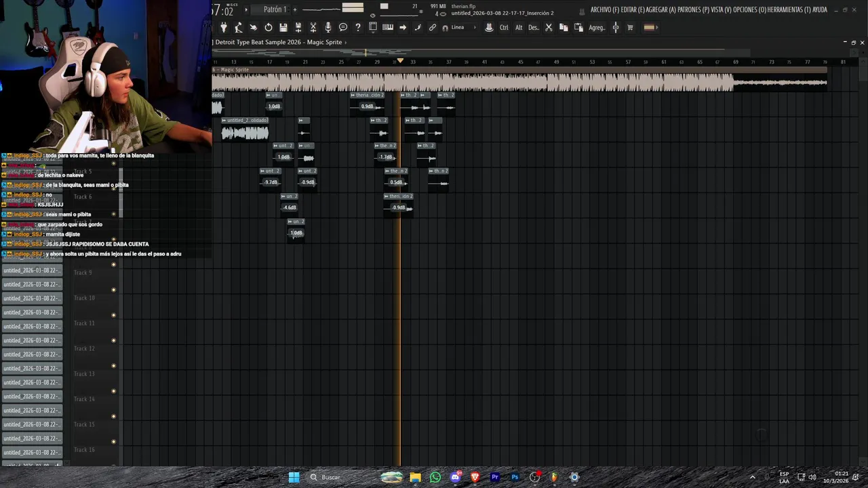The image size is (868, 488).
Task: Toggle mute dot for Track 10
Action: (x=113, y=290)
